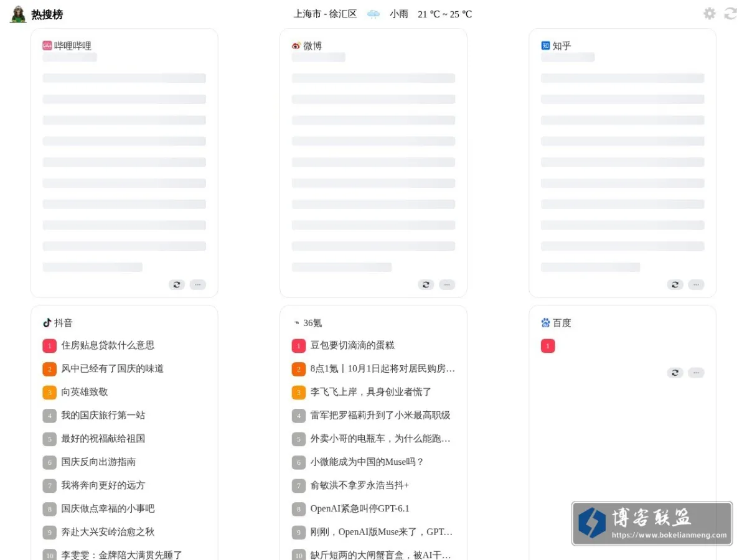747x560 pixels.
Task: Open 8点1氪 10月1日起 entry
Action: pyautogui.click(x=383, y=368)
